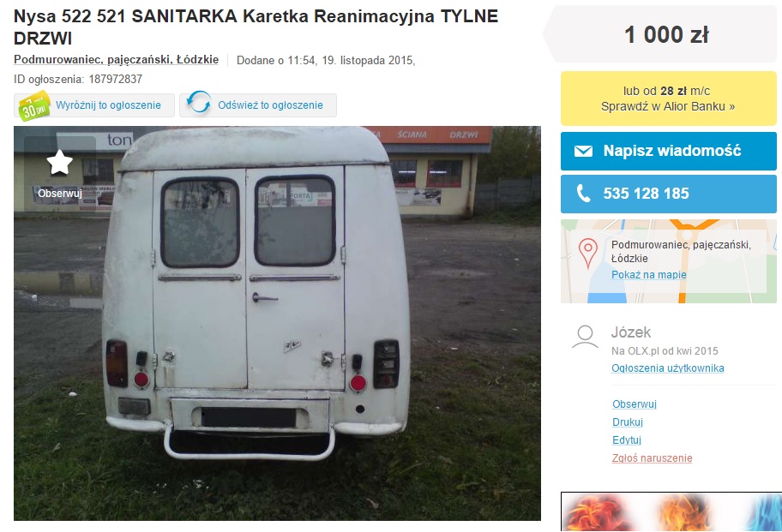Open Ogłoszenia użytkownika link

click(668, 368)
